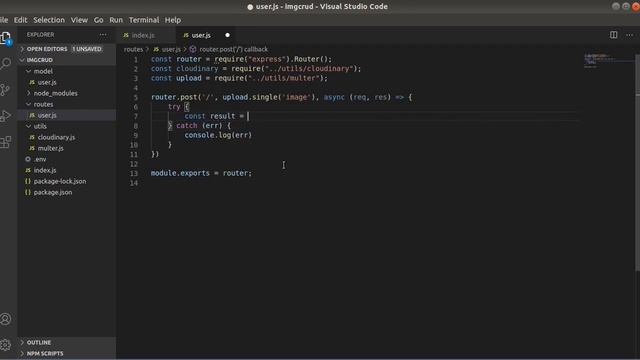Open the Help menu
This screenshot has width=640, height=360.
173,20
